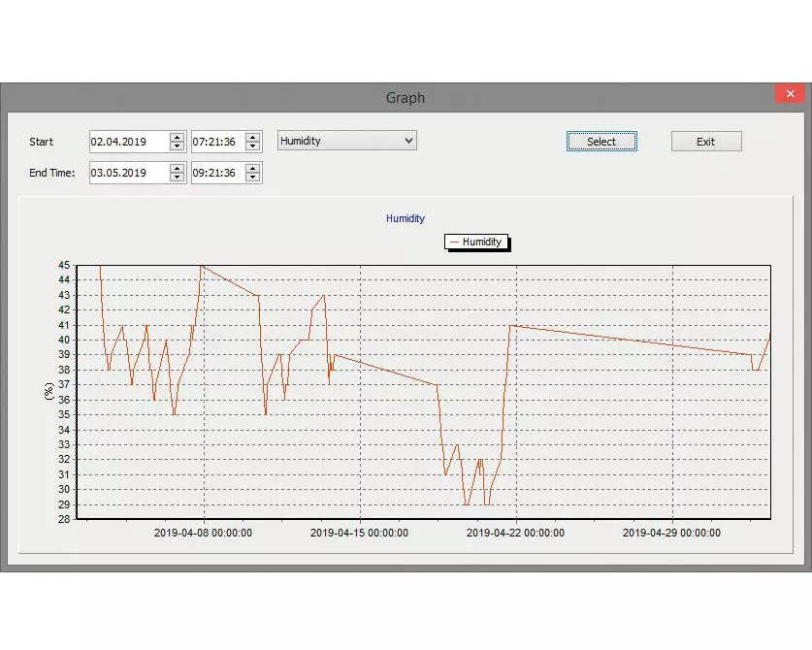Increase the Start date with up arrow

click(177, 137)
